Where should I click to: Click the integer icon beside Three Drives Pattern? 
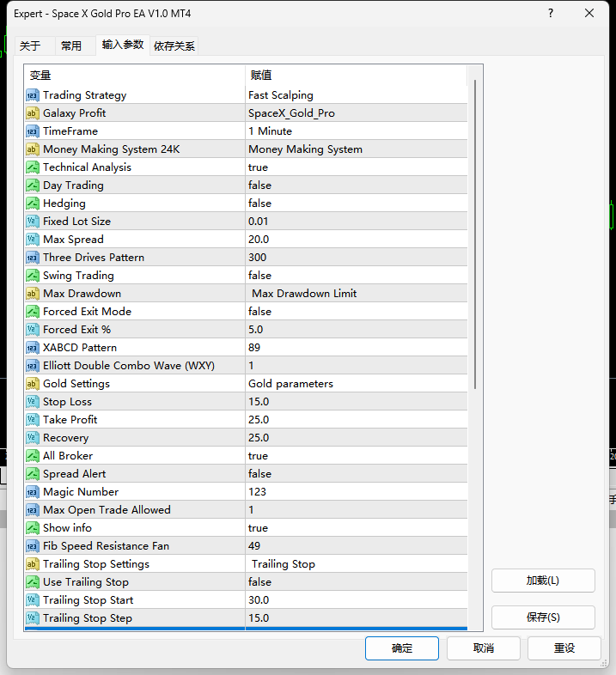33,258
